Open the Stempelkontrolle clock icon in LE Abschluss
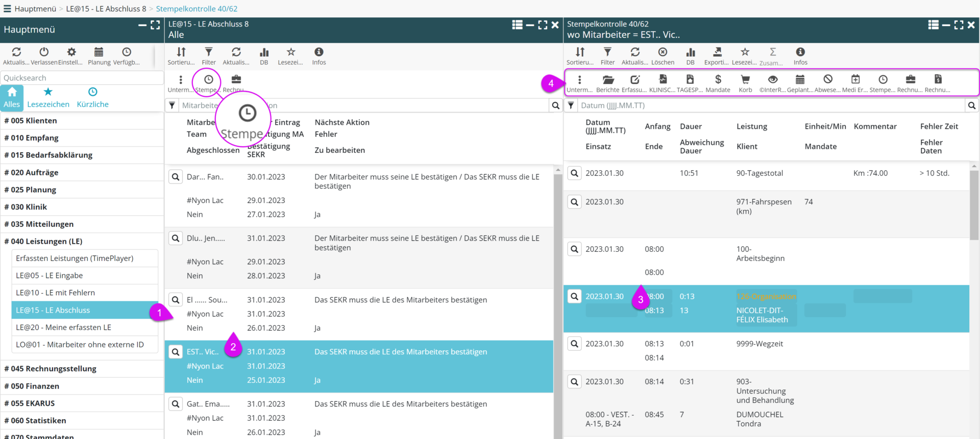The height and width of the screenshot is (439, 980). tap(208, 83)
